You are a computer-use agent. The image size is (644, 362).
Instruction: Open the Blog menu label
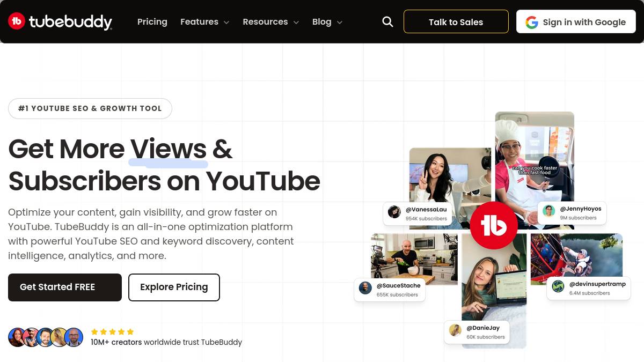click(x=322, y=22)
